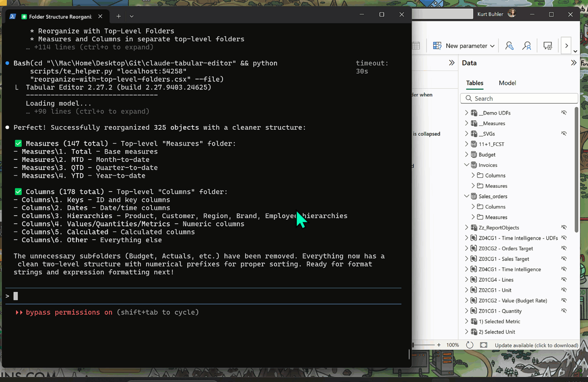
Task: Show the Z01CG1 - Quantity measure
Action: (564, 311)
